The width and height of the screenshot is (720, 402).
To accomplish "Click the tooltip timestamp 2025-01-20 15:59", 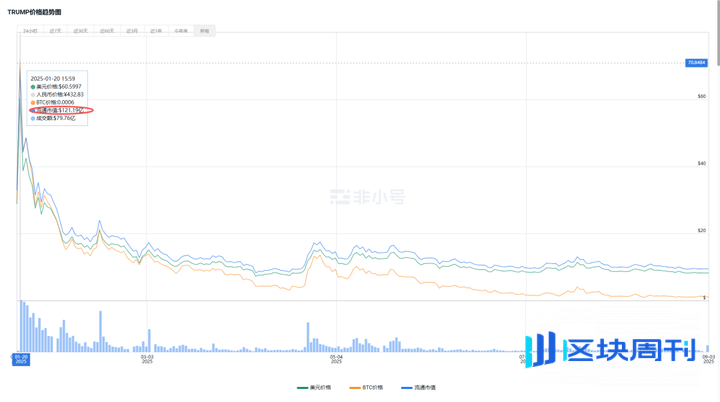I will click(53, 79).
